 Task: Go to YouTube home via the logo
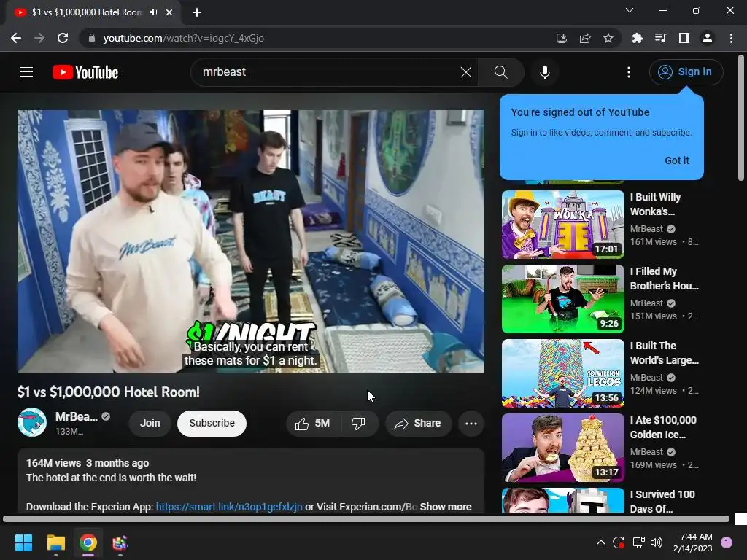[x=85, y=72]
